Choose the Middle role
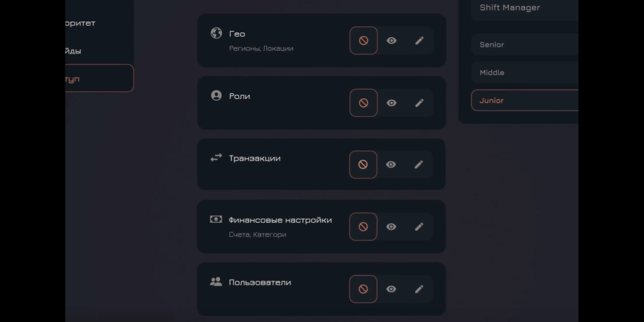This screenshot has width=644, height=322. (525, 73)
